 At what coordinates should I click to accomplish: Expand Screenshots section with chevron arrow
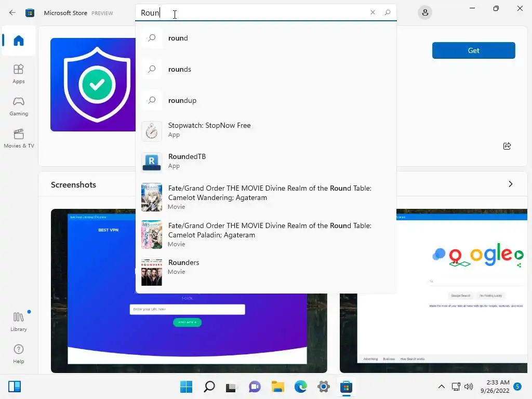pyautogui.click(x=511, y=184)
